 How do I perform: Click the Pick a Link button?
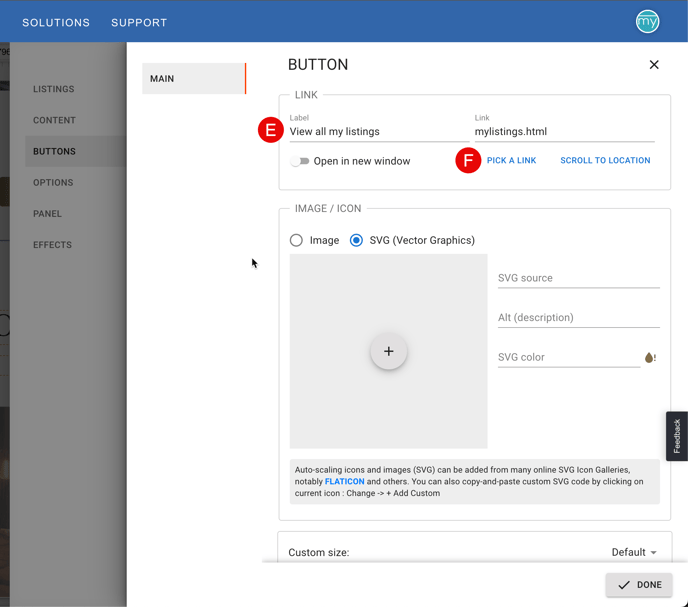(511, 160)
